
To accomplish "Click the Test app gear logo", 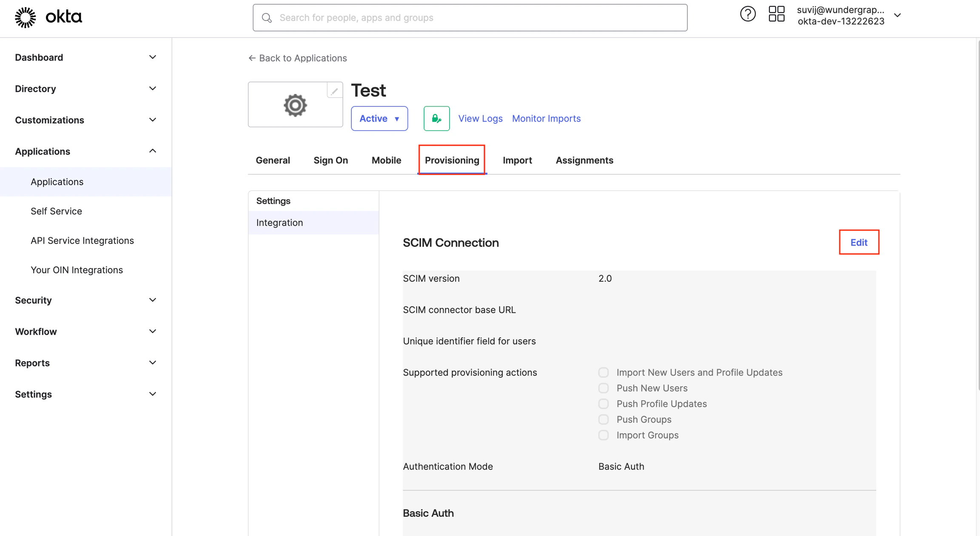I will (295, 104).
